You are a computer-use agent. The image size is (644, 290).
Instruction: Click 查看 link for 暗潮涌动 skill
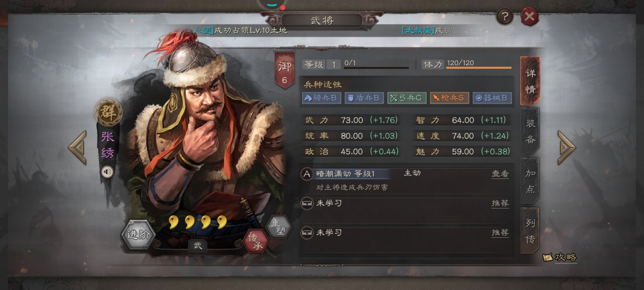pyautogui.click(x=500, y=174)
